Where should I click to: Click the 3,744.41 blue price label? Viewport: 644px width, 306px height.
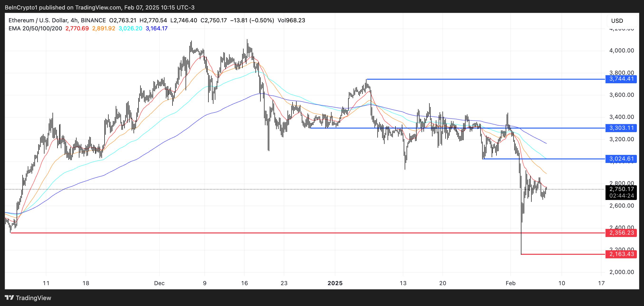(x=621, y=79)
